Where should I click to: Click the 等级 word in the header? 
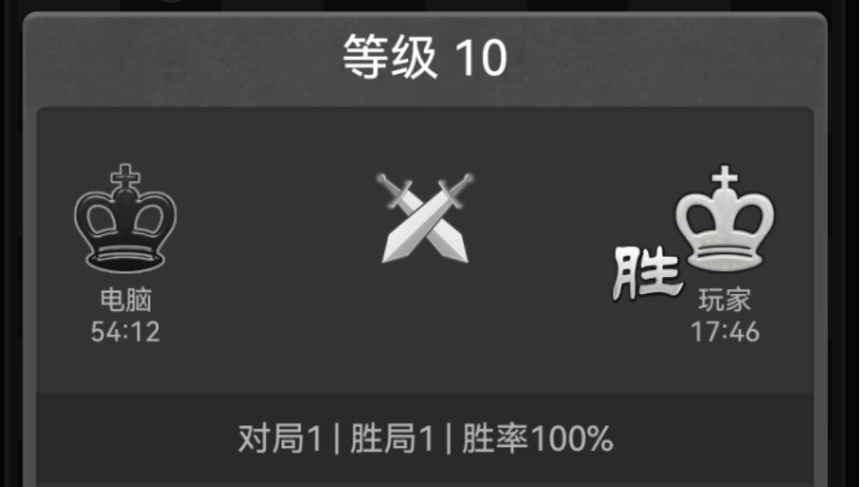pos(391,57)
